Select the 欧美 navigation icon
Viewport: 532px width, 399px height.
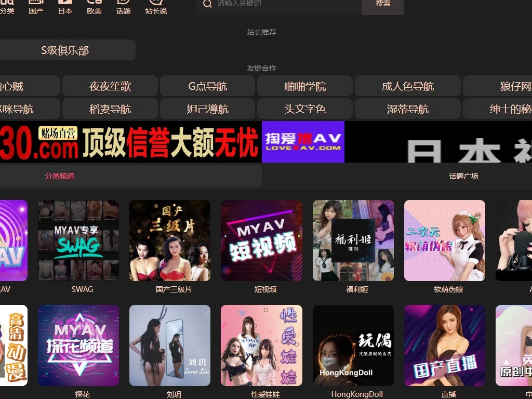pyautogui.click(x=94, y=3)
